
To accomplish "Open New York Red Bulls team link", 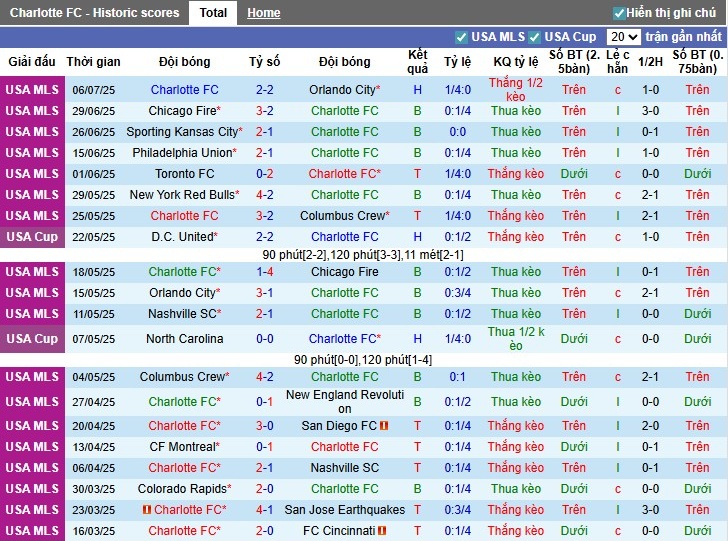I will click(x=182, y=195).
